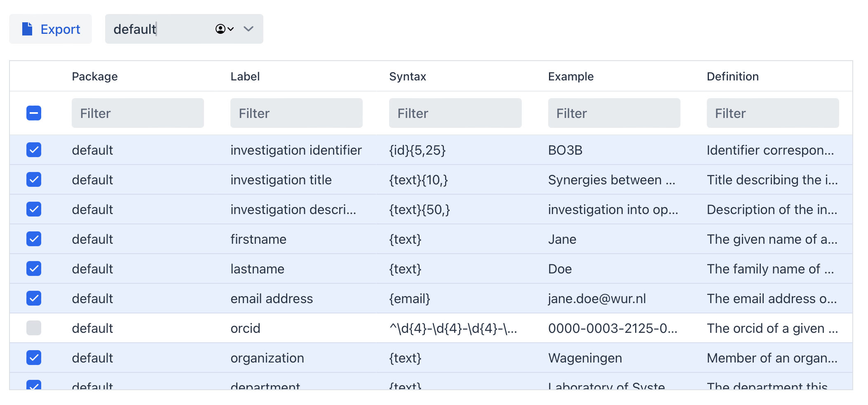Uncheck the investigation description row checkbox
The width and height of the screenshot is (868, 405).
(x=34, y=209)
